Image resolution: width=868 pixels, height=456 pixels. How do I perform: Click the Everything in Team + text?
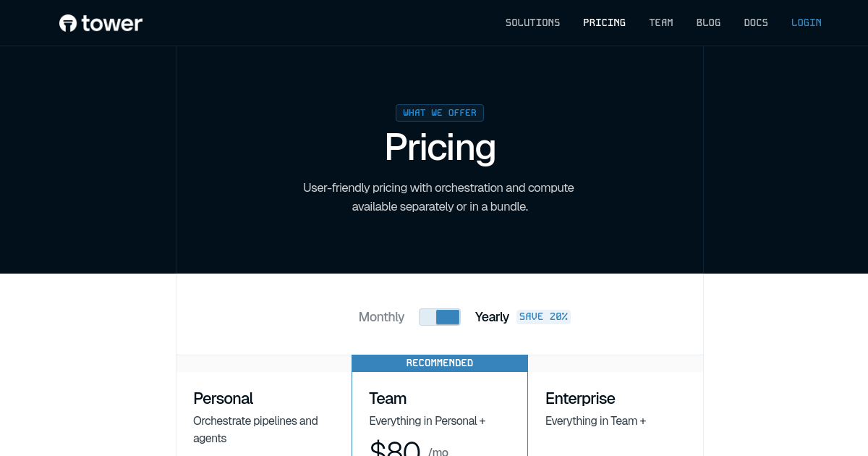[x=595, y=421]
